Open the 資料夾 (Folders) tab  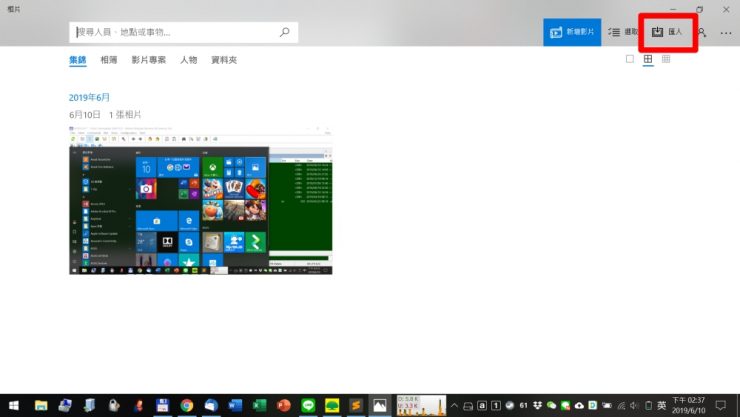[x=224, y=60]
